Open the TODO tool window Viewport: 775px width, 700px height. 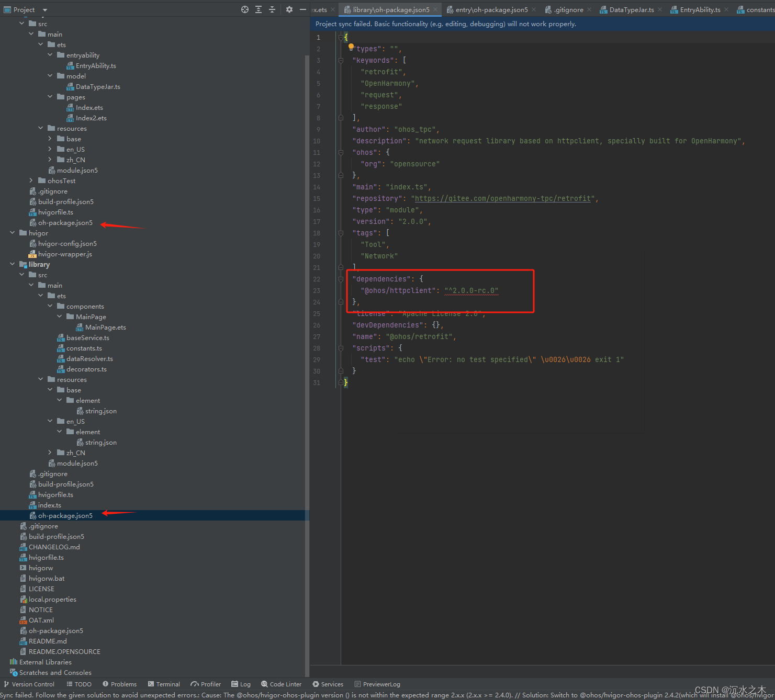pyautogui.click(x=79, y=684)
